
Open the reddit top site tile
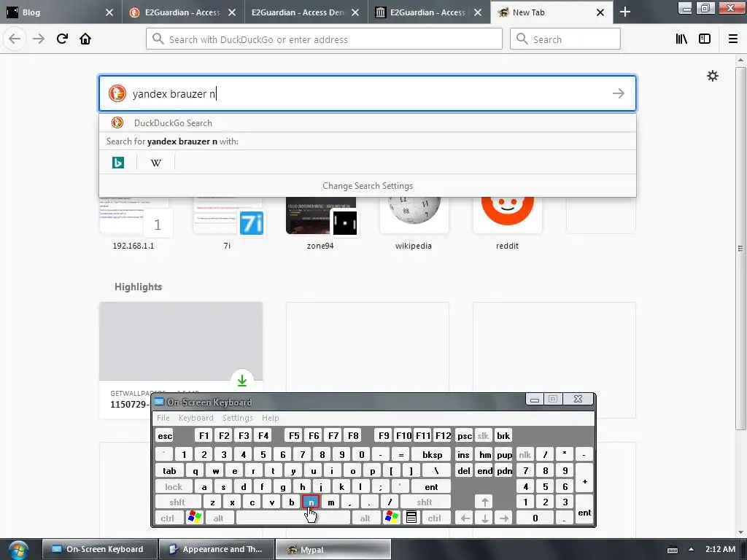[508, 224]
